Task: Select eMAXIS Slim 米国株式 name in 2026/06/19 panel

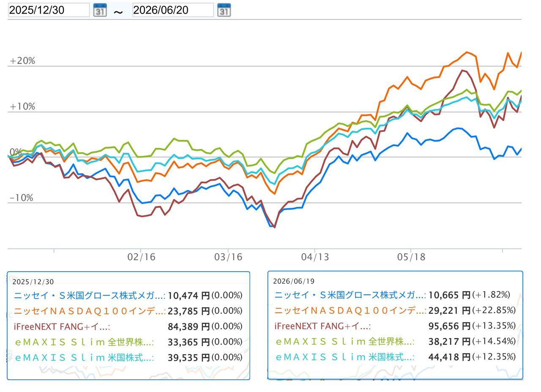Action: tap(345, 357)
